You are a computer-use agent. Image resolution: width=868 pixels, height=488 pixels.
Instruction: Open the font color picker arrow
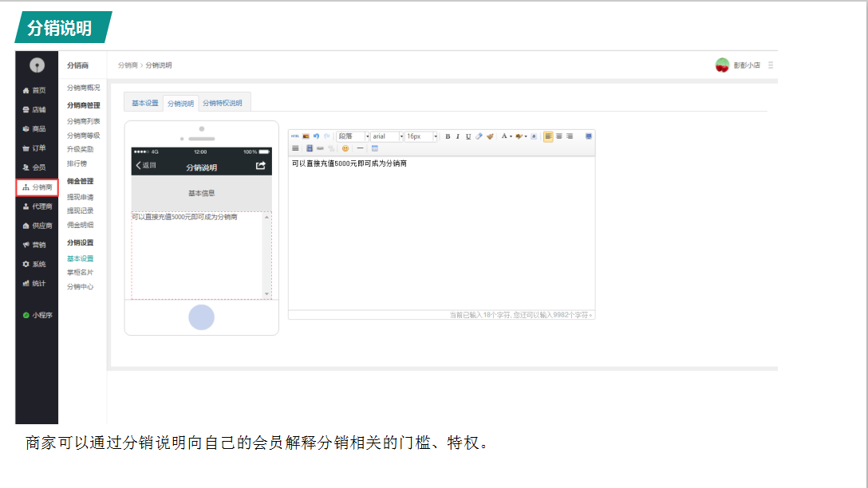(x=511, y=136)
